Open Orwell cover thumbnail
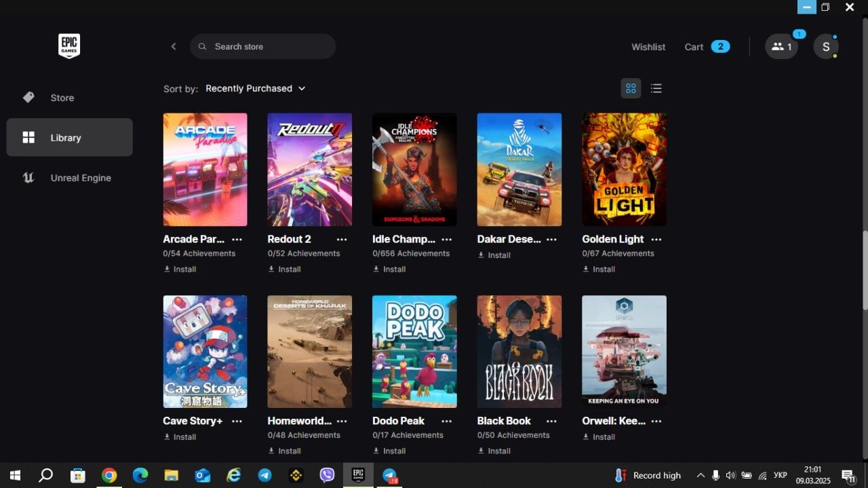The image size is (868, 488). (624, 352)
